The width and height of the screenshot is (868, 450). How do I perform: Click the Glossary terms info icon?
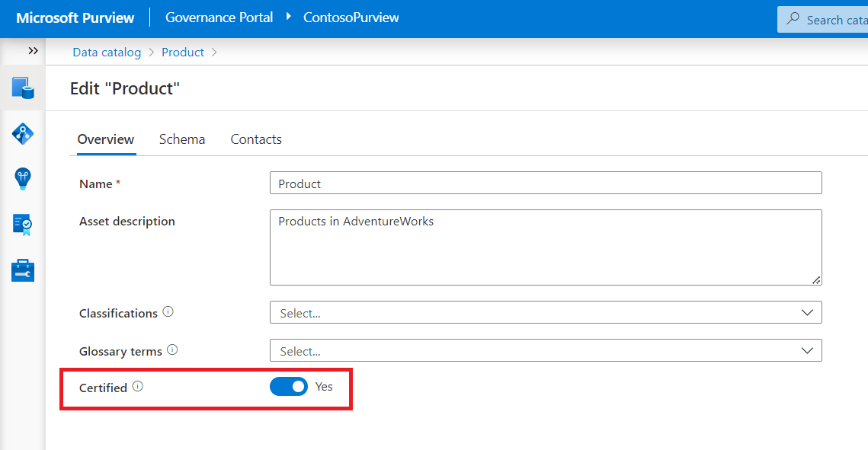[172, 350]
